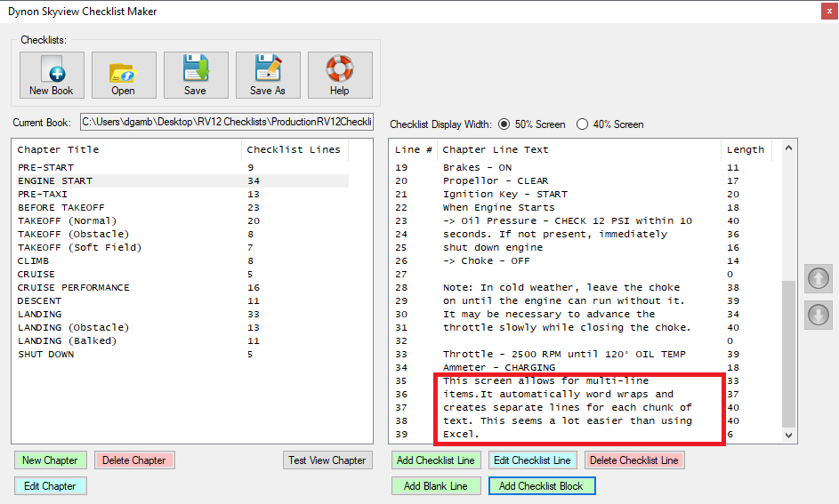Click scrollbar down arrow in checklist lines
Viewport: 839px width, 504px height.
788,435
